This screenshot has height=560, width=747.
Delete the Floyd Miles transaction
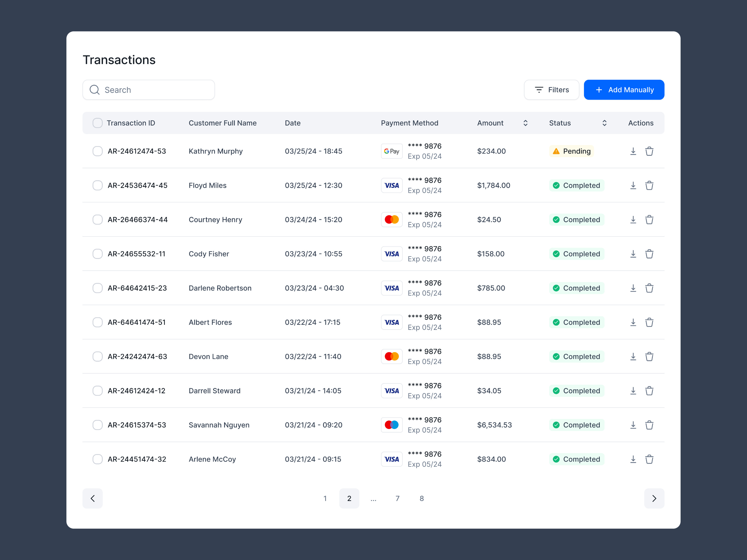coord(649,185)
